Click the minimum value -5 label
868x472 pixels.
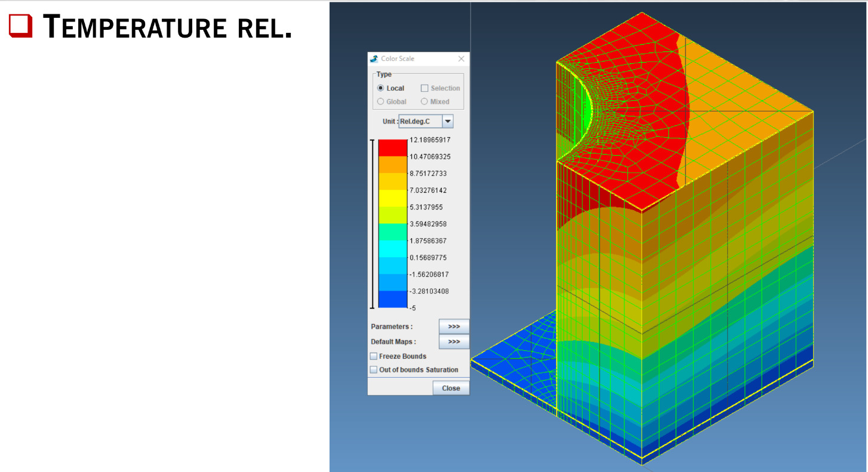(413, 308)
